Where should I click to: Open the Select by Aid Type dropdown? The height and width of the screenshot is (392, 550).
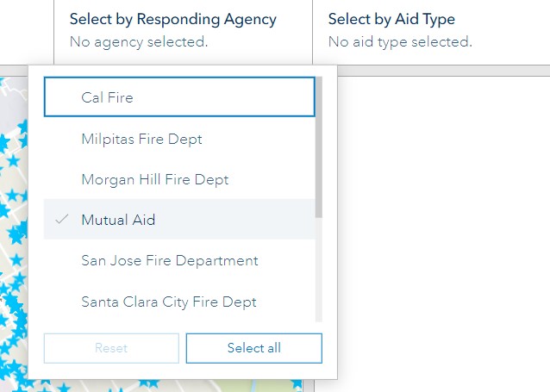click(431, 30)
